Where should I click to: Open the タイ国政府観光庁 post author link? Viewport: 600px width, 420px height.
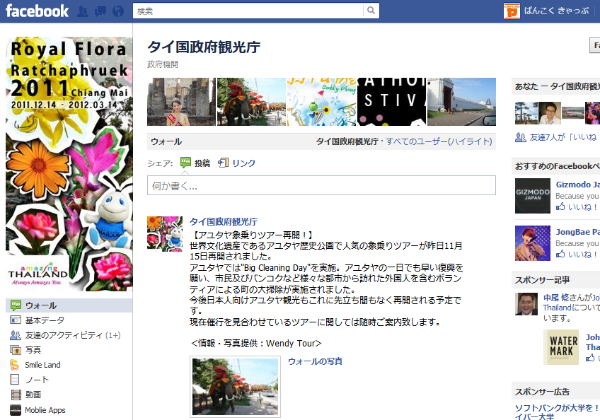pos(223,221)
